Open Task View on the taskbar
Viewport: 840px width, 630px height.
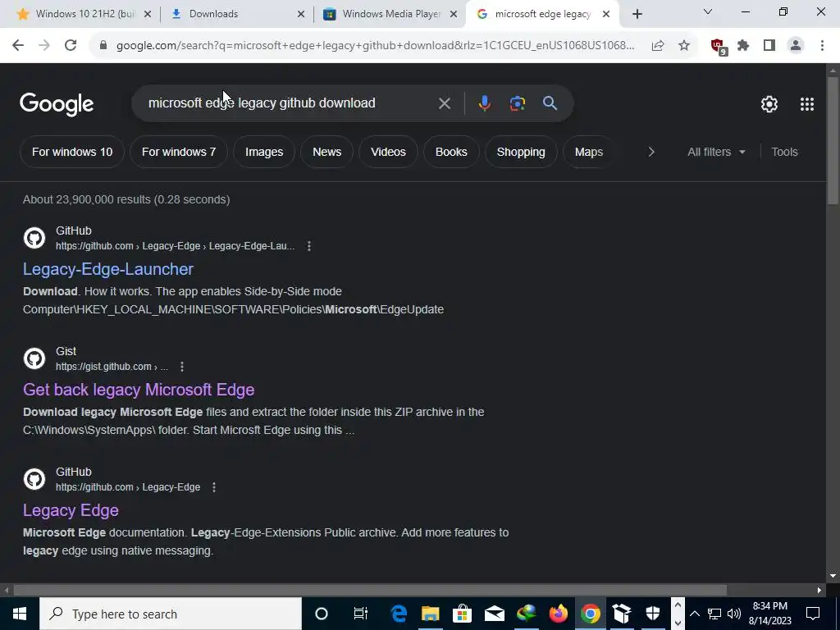(361, 614)
